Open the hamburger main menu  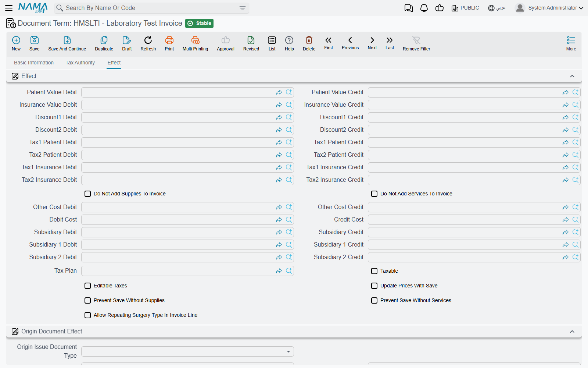click(x=9, y=8)
